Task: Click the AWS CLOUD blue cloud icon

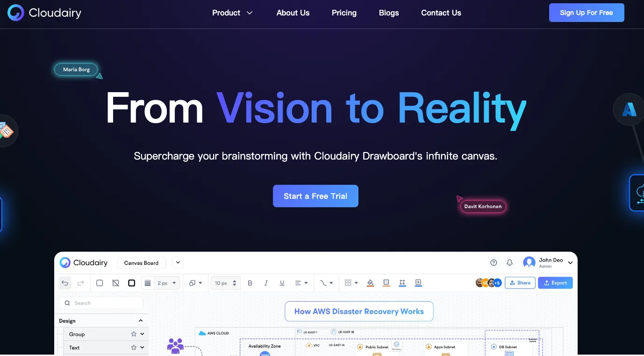Action: pos(202,333)
